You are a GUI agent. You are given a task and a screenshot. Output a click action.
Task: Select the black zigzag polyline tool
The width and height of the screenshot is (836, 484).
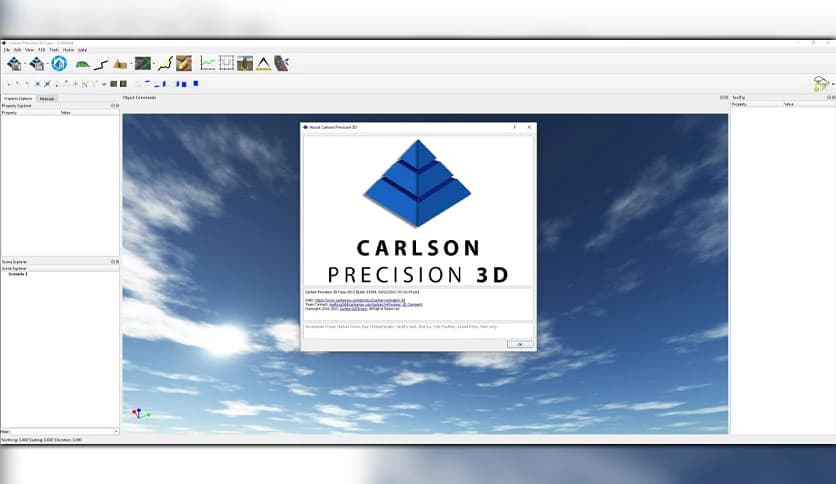(x=101, y=64)
